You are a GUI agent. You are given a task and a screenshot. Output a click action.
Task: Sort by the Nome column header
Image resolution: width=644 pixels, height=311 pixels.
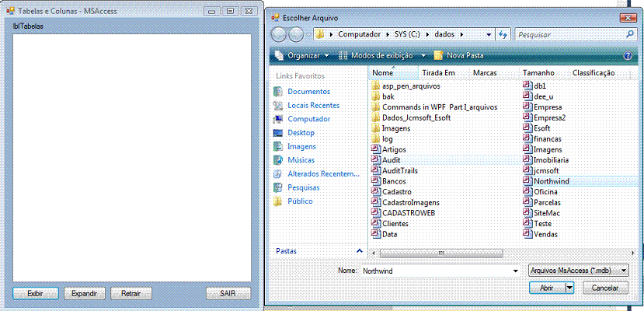coord(393,73)
